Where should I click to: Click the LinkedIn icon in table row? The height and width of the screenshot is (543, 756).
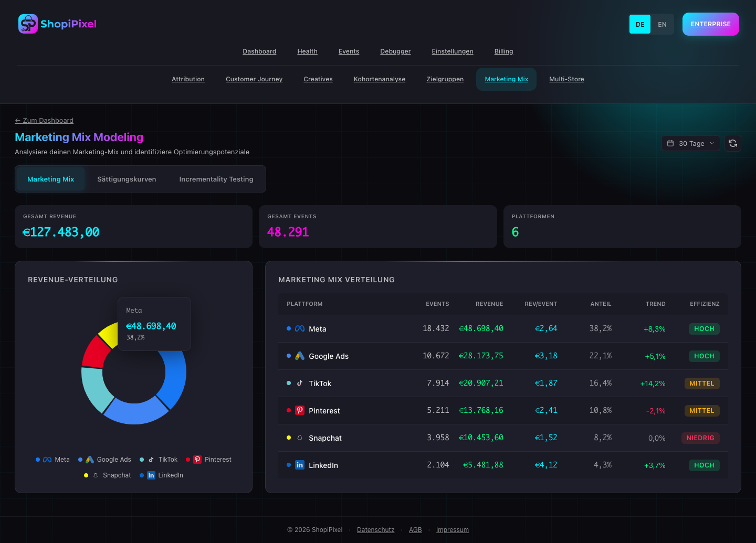point(300,465)
